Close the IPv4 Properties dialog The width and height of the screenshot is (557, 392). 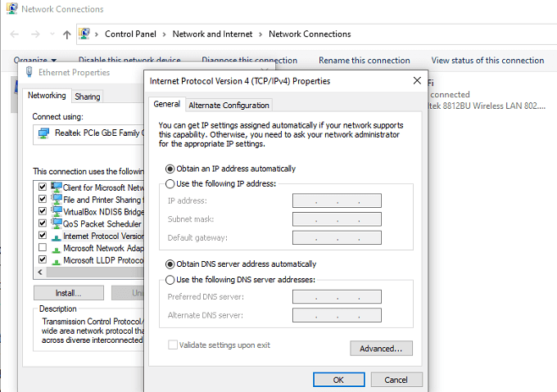point(418,81)
